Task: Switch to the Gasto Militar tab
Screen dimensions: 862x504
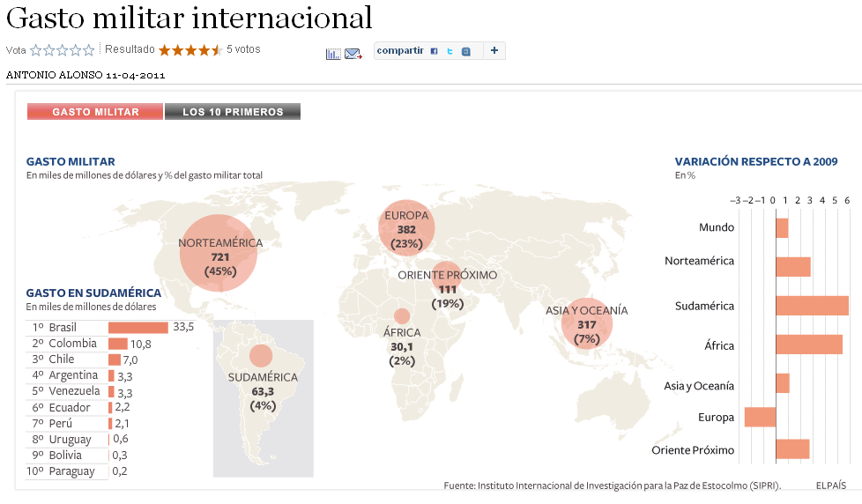Action: coord(95,112)
